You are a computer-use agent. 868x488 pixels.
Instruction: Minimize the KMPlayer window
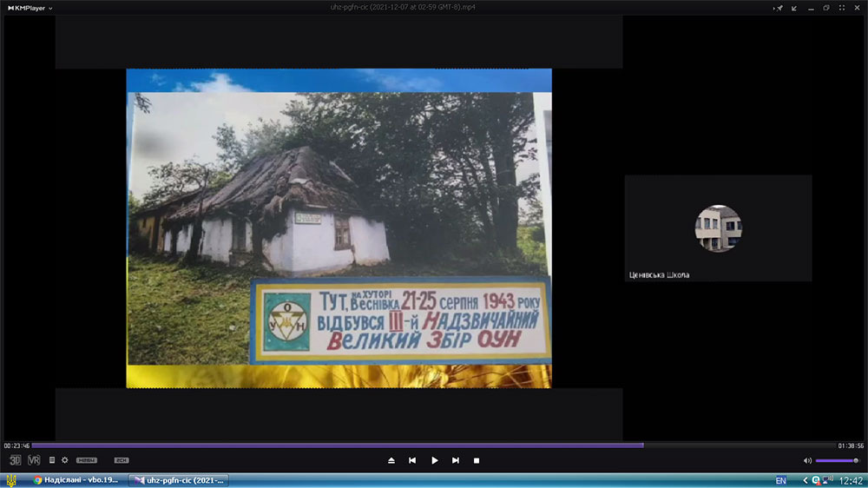click(811, 8)
